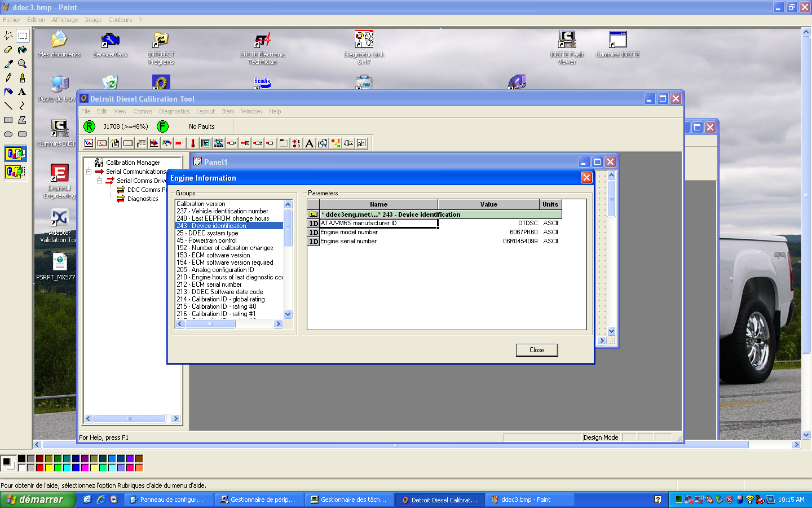
Task: Toggle Design Mode in the status bar
Action: [x=601, y=437]
